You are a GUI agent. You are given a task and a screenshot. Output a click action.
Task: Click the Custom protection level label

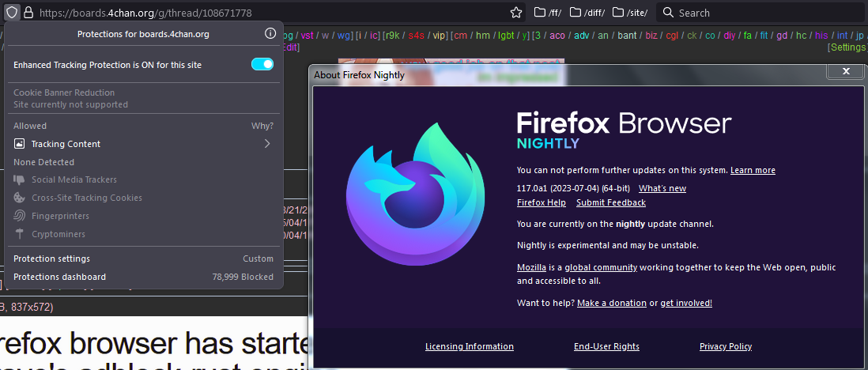click(x=258, y=259)
